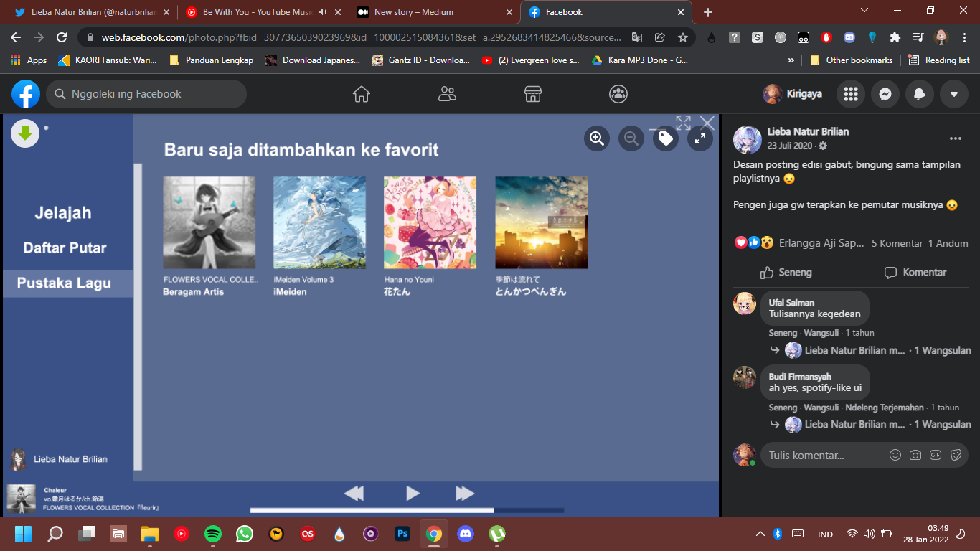The height and width of the screenshot is (551, 980).
Task: Open Facebook Messenger icon
Action: (x=885, y=94)
